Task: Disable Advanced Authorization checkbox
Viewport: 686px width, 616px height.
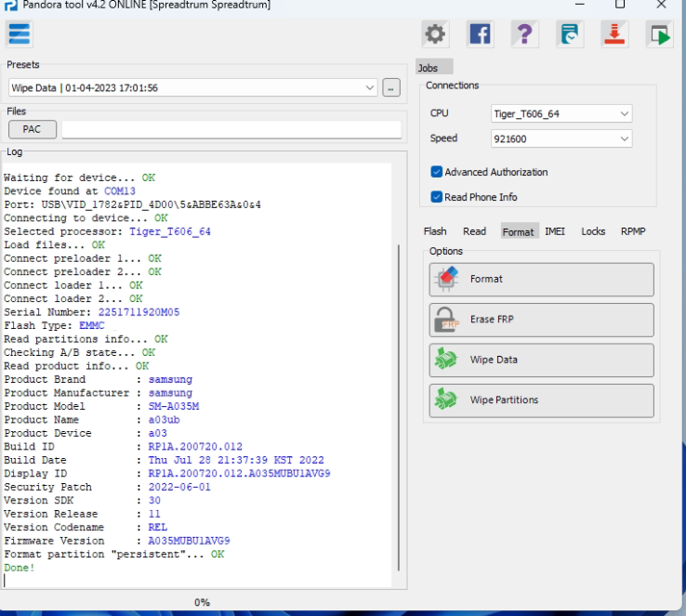Action: pyautogui.click(x=436, y=172)
